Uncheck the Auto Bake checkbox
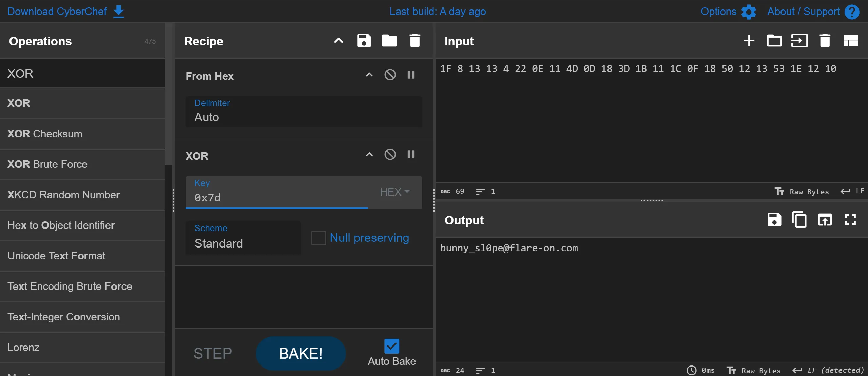Image resolution: width=868 pixels, height=376 pixels. [391, 346]
